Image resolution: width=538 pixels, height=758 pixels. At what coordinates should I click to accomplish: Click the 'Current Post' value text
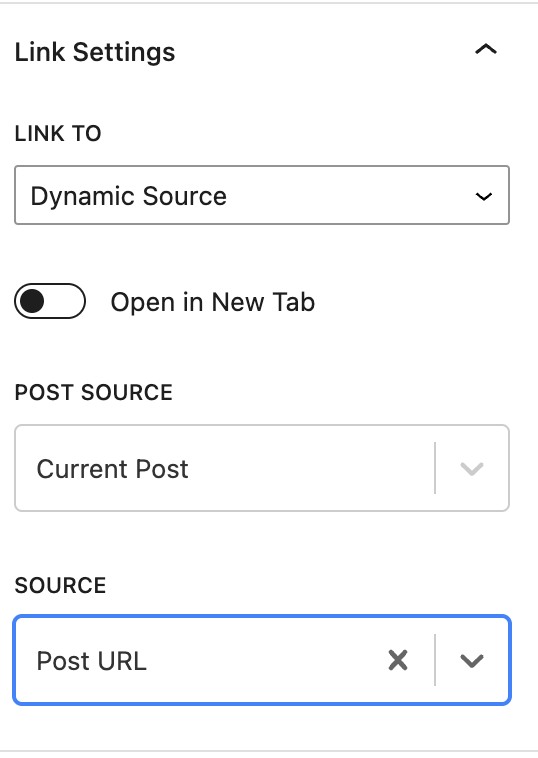click(112, 469)
